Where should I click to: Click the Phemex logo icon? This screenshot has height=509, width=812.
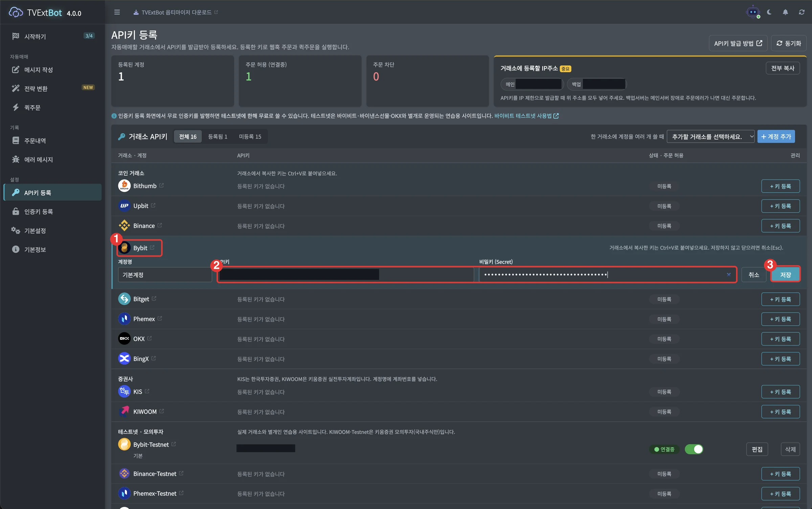coord(124,319)
